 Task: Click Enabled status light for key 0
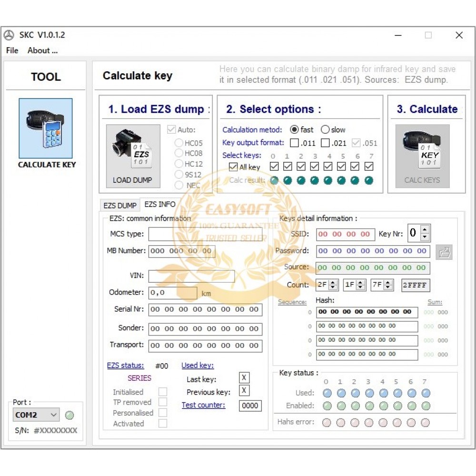click(327, 406)
